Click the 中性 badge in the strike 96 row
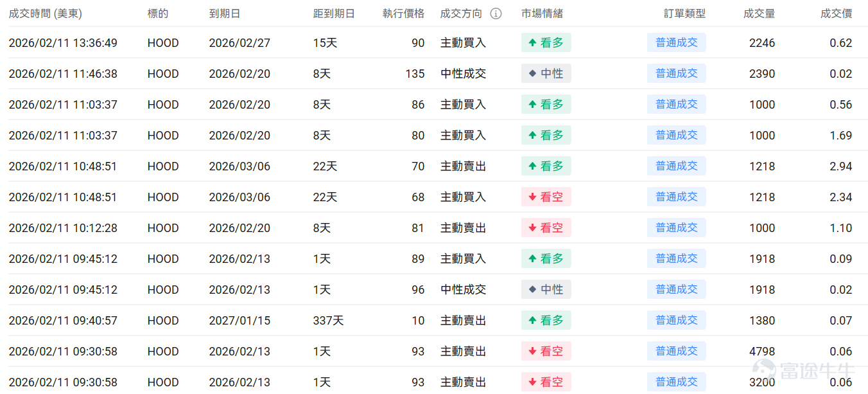Image resolution: width=868 pixels, height=394 pixels. pos(546,290)
